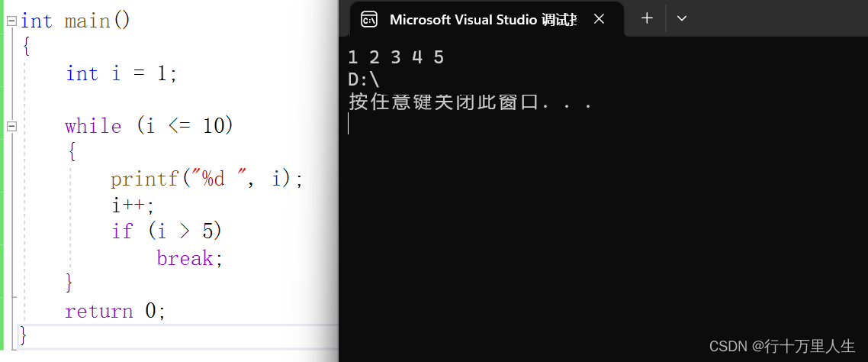Collapse the while loop code block
This screenshot has height=362, width=868.
click(12, 127)
